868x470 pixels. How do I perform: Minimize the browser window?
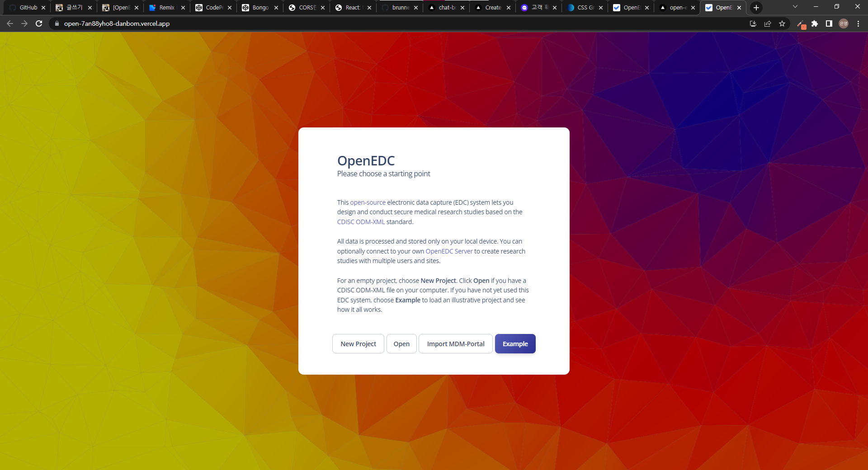816,7
